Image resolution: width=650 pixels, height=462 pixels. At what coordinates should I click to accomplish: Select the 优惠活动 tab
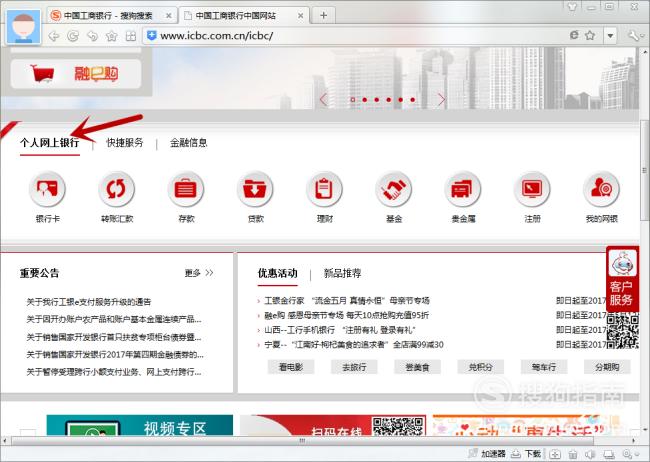tap(278, 273)
